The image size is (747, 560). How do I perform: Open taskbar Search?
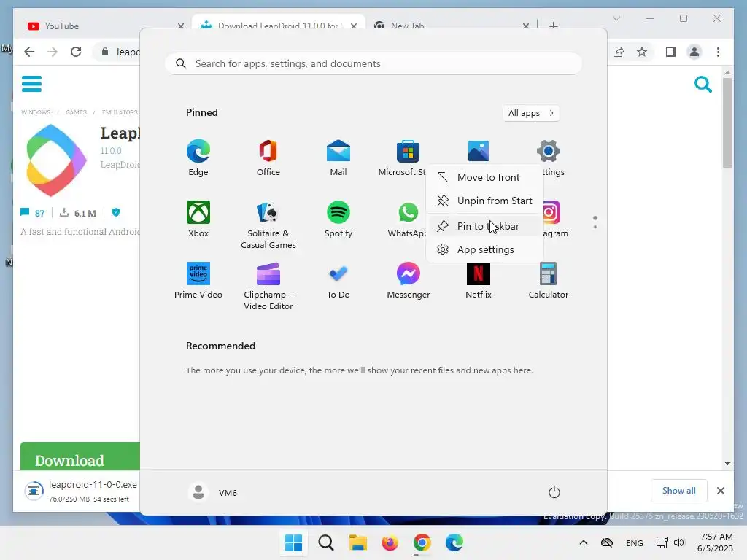coord(326,542)
